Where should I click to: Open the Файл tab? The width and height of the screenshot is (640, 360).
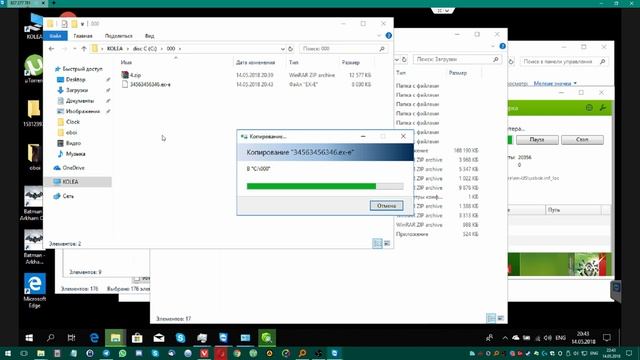56,36
